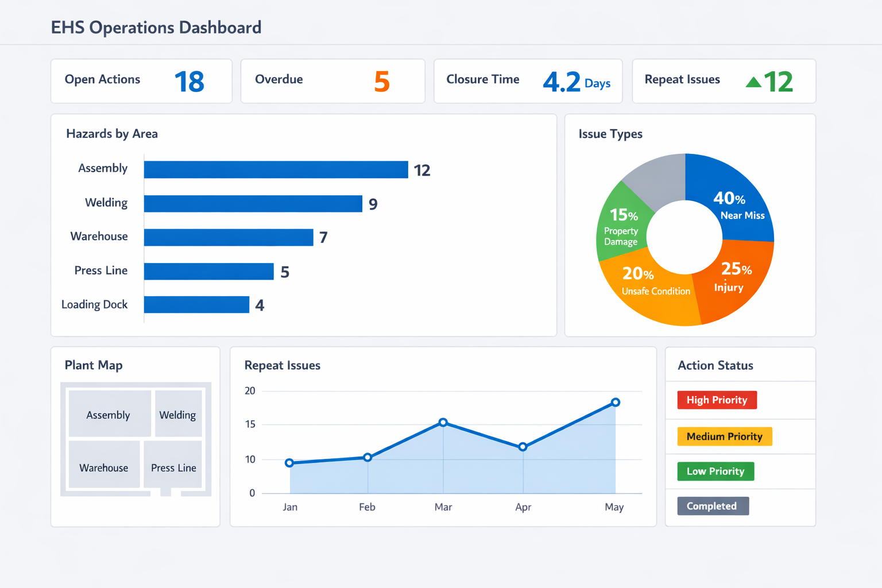Click the Assembly bar in Hazards by Area
This screenshot has height=588, width=882.
(276, 169)
